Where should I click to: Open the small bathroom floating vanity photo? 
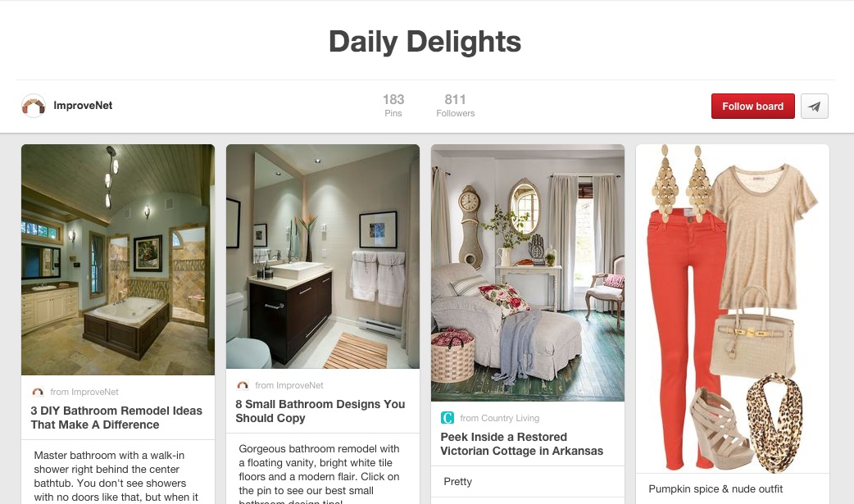coord(322,256)
